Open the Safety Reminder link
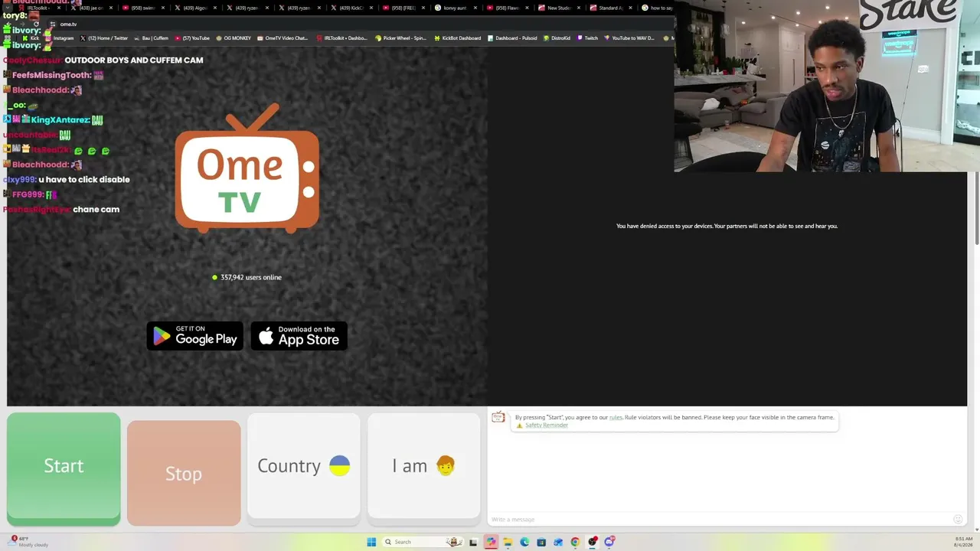 pyautogui.click(x=546, y=425)
